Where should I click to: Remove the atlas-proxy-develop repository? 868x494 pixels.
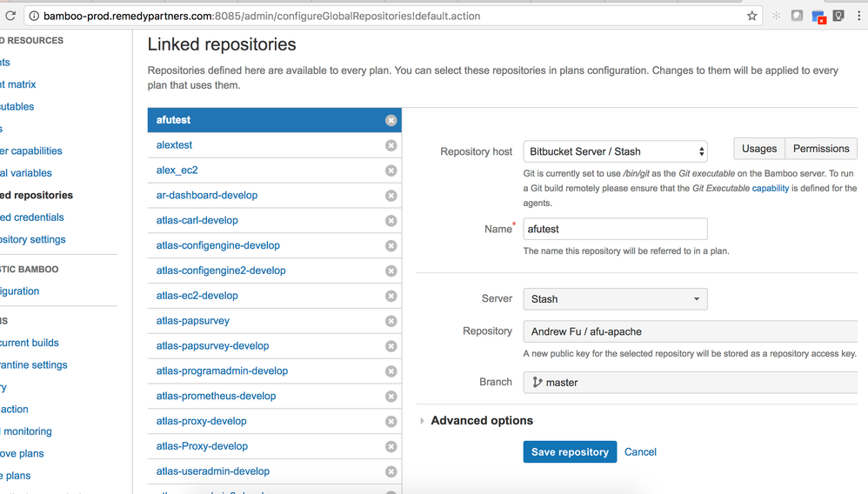391,422
